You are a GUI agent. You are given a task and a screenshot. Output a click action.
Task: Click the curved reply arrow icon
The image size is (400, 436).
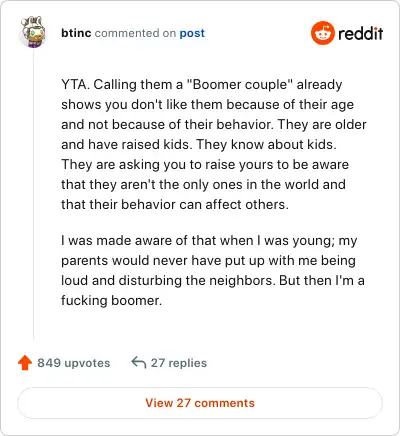click(x=139, y=362)
